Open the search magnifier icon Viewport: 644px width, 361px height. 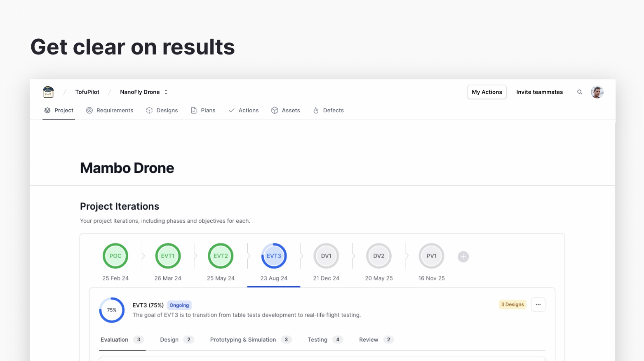(580, 92)
